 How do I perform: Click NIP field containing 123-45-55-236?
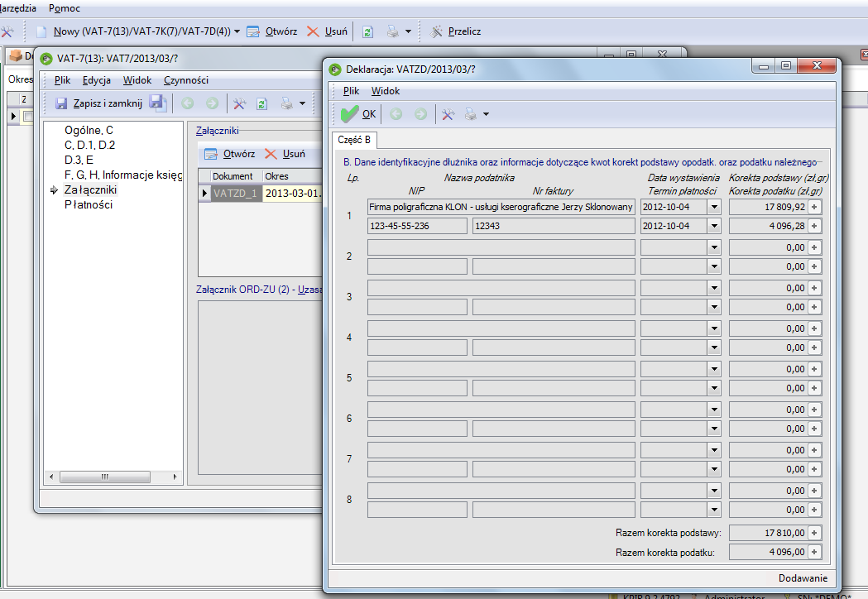(x=417, y=226)
